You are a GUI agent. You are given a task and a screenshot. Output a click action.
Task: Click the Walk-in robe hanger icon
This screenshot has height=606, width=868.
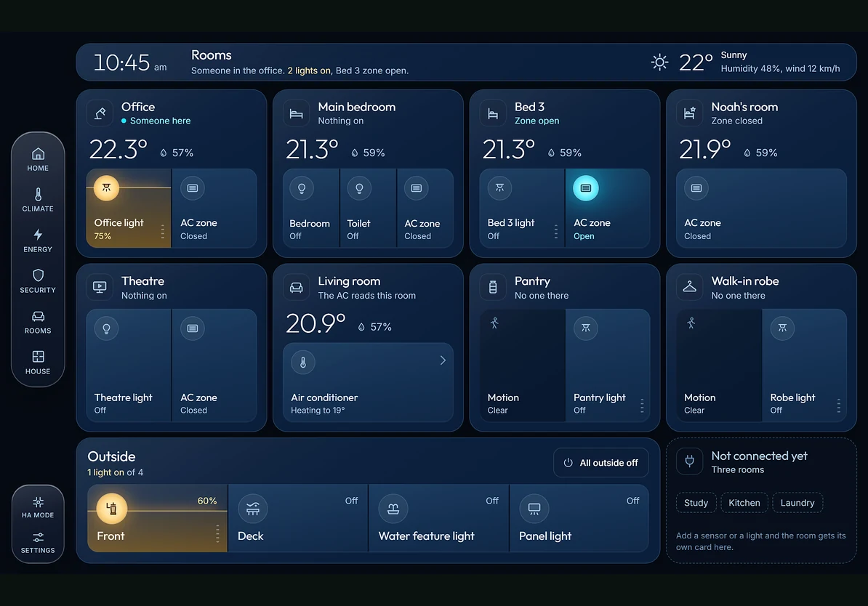(689, 287)
